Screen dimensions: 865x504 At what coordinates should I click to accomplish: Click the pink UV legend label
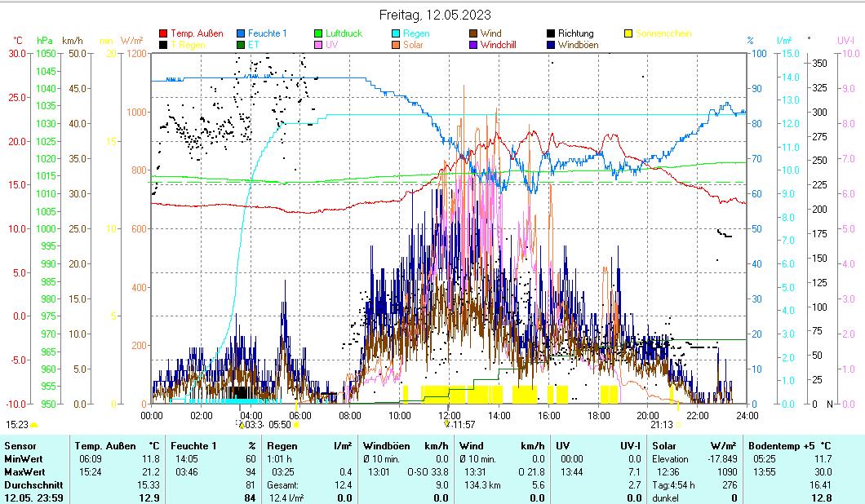[331, 45]
